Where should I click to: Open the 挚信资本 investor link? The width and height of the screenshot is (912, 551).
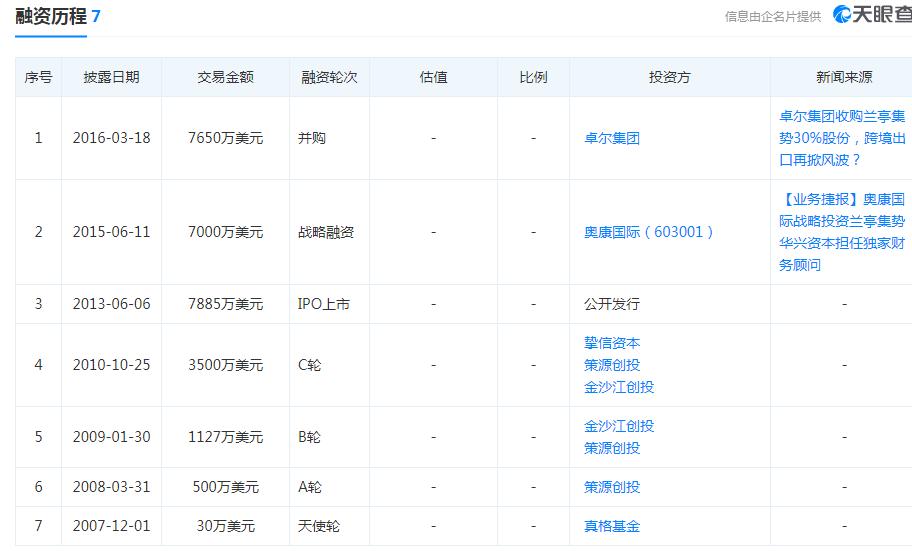tap(611, 343)
